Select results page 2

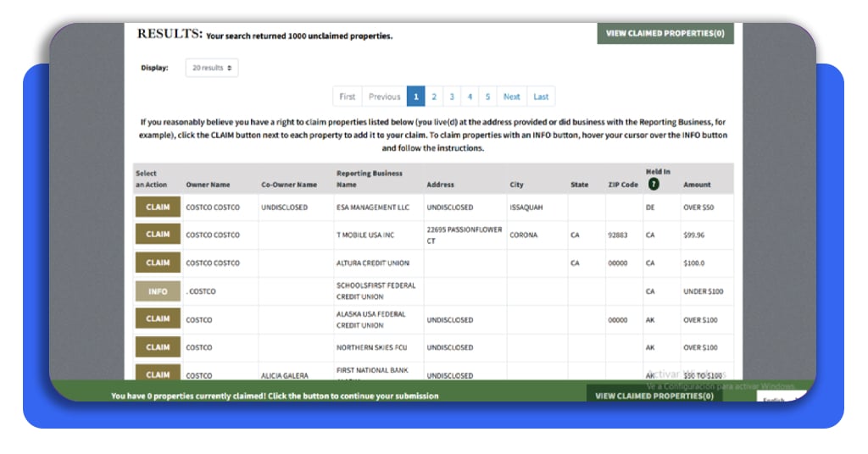click(434, 97)
